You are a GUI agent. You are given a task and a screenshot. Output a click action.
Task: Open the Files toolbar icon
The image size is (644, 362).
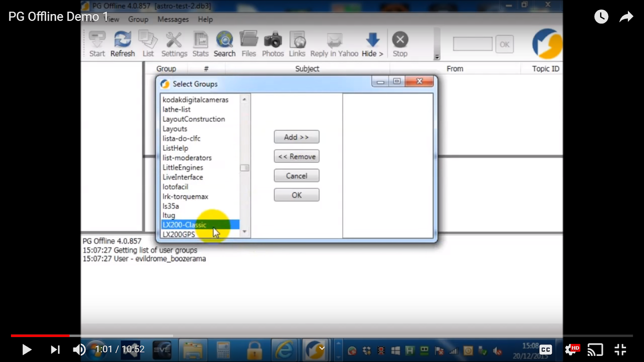click(249, 44)
